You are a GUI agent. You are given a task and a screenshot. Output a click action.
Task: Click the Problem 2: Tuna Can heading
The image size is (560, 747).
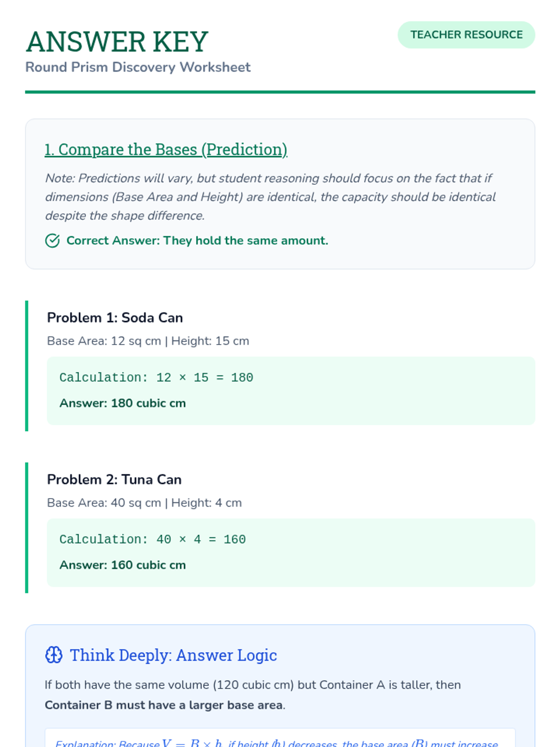(114, 479)
